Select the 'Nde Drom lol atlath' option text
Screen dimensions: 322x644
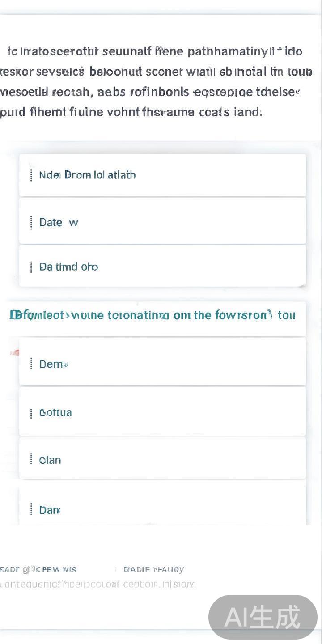point(87,175)
